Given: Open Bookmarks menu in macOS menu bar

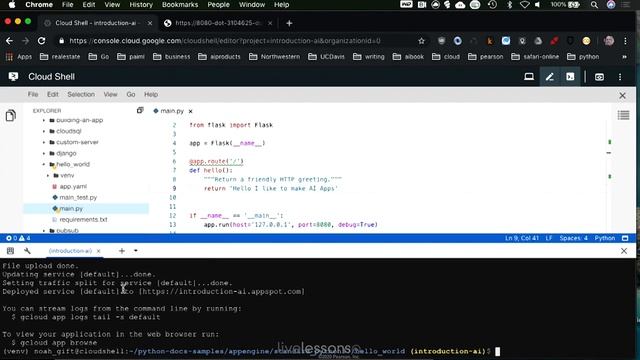Looking at the screenshot, I should tap(180, 5).
